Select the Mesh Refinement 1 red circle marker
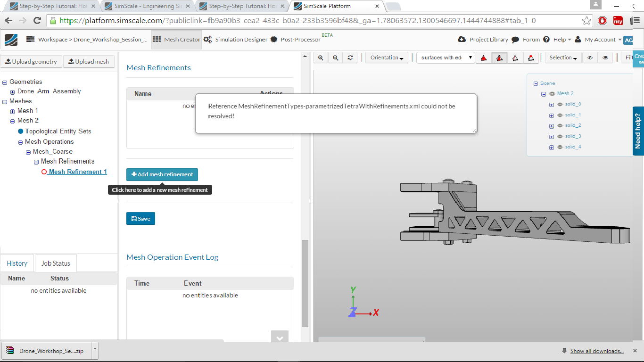This screenshot has height=362, width=644. (x=44, y=172)
